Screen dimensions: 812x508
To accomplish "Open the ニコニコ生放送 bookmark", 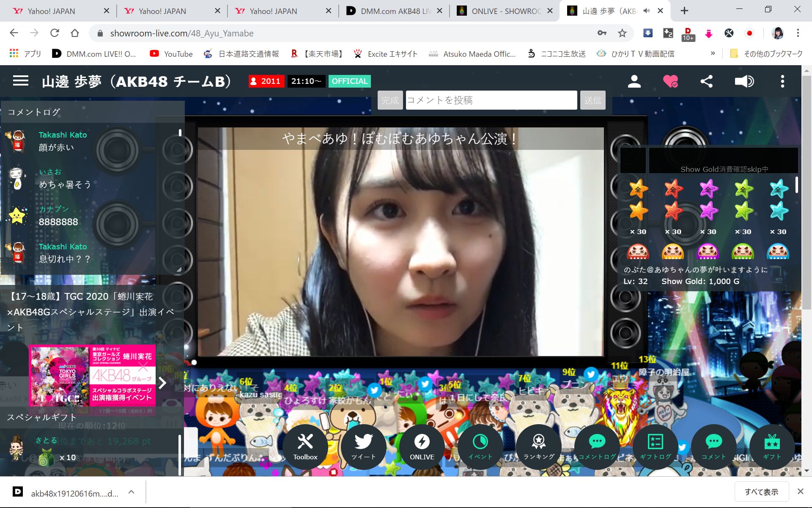I will 557,54.
